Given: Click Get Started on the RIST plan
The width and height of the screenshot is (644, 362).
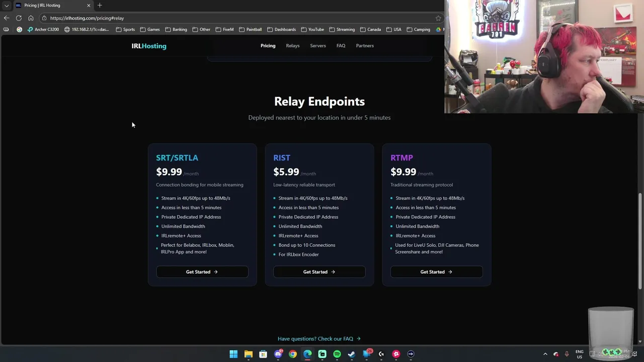Looking at the screenshot, I should pos(319,272).
